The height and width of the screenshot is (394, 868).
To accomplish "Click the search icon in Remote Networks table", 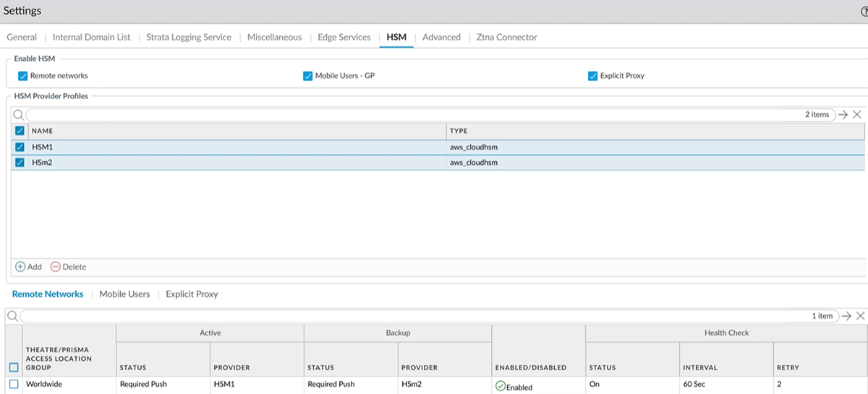I will pyautogui.click(x=12, y=316).
